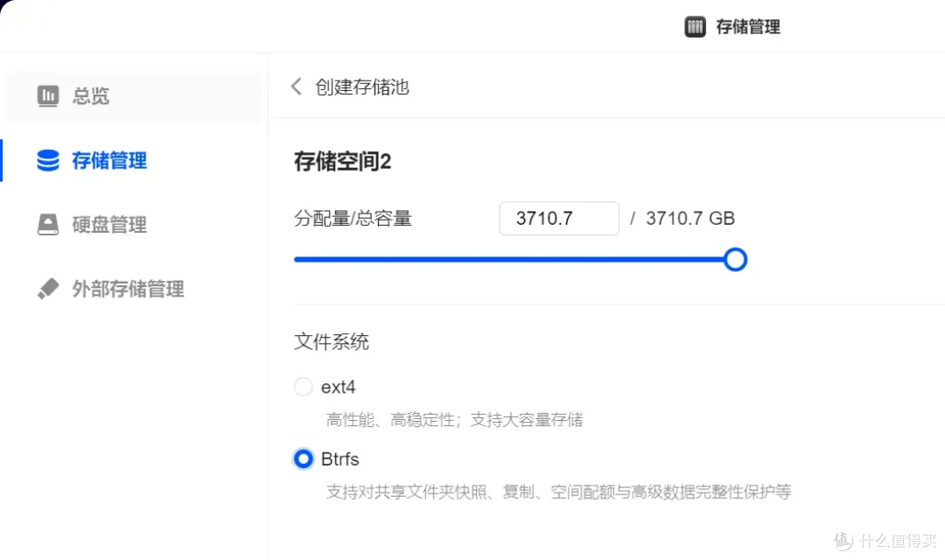Click the 外部存储管理 USB icon
The width and height of the screenshot is (945, 560).
47,289
